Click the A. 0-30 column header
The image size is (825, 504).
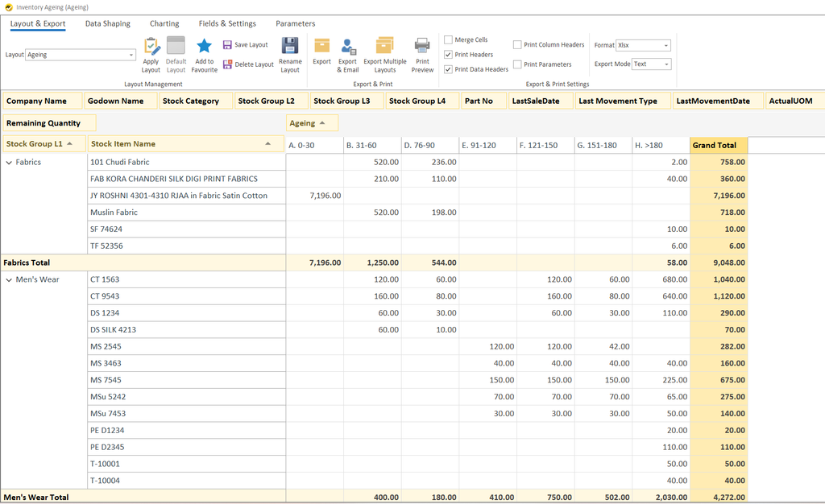pos(315,146)
